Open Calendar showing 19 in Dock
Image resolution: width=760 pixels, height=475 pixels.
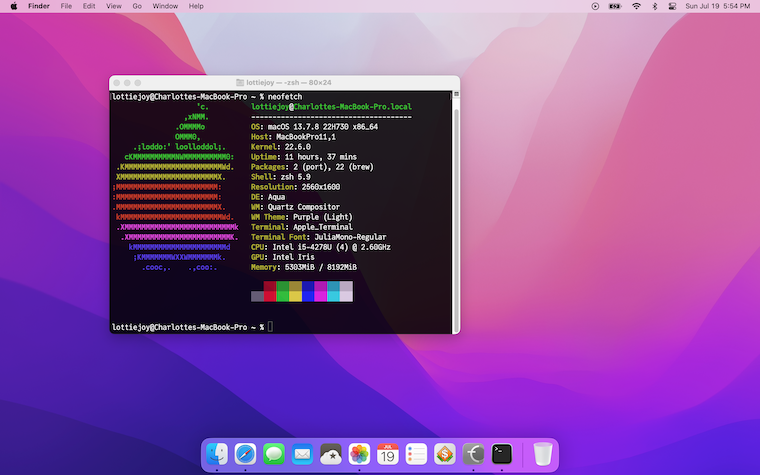[x=388, y=455]
